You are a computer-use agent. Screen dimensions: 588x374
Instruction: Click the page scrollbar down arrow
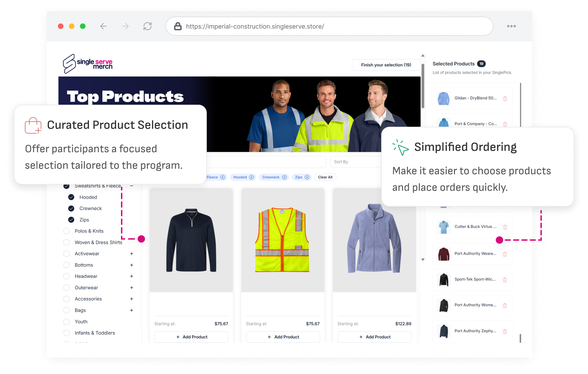coord(423,260)
